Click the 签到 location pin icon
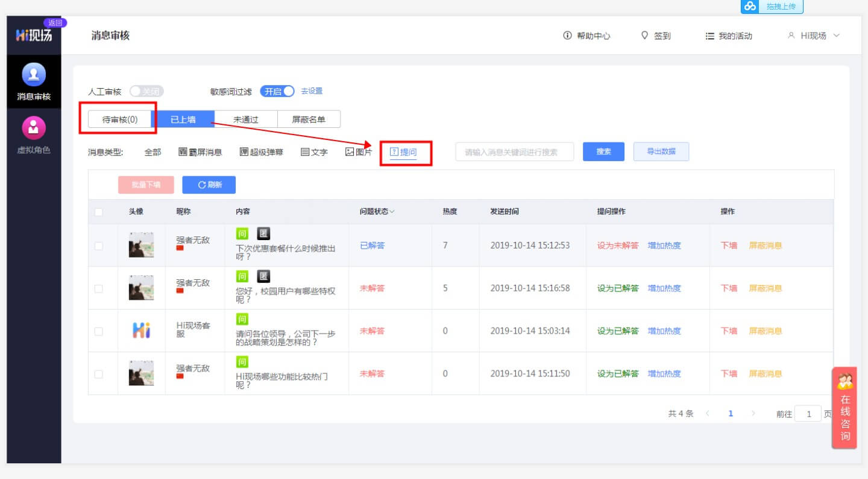This screenshot has height=479, width=868. coord(644,36)
